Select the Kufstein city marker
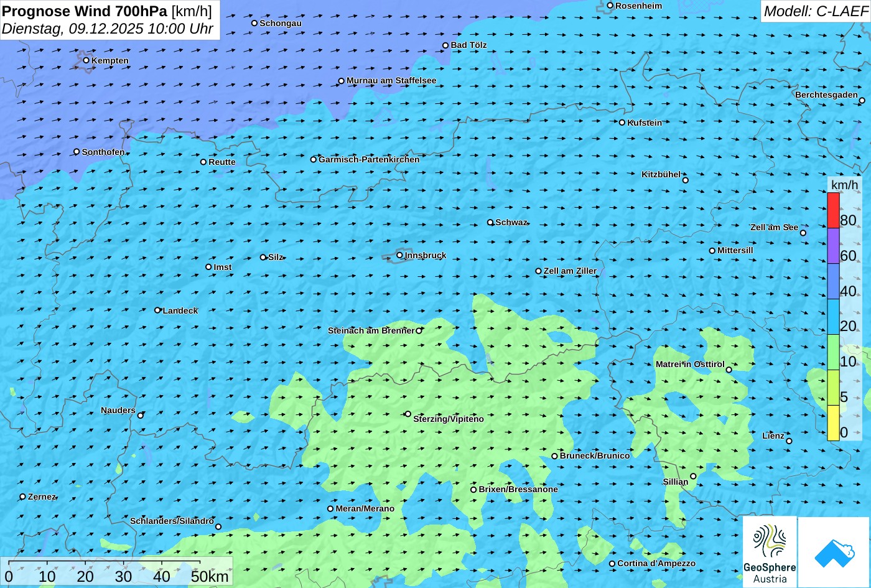871x588 pixels. 622,123
